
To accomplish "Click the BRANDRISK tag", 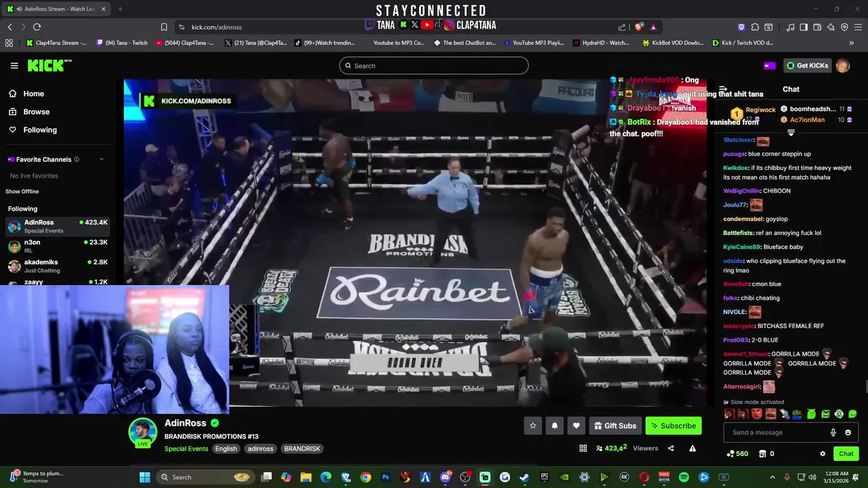I will [x=302, y=449].
